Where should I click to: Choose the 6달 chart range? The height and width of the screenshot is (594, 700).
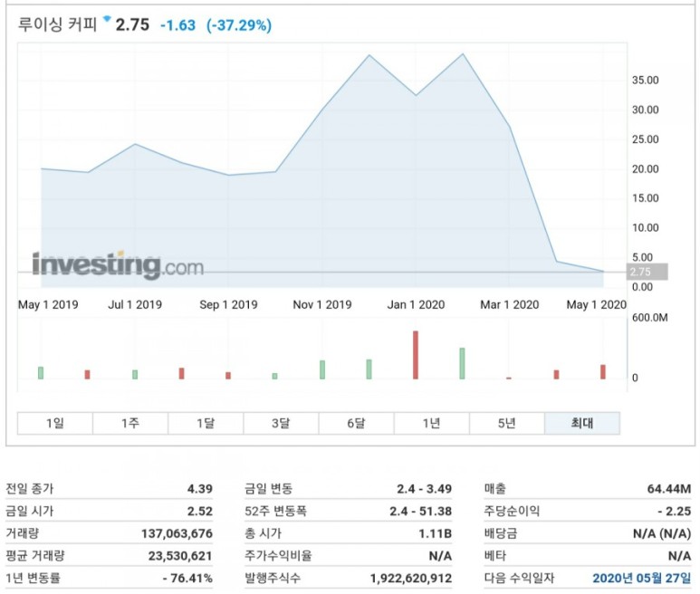[356, 423]
